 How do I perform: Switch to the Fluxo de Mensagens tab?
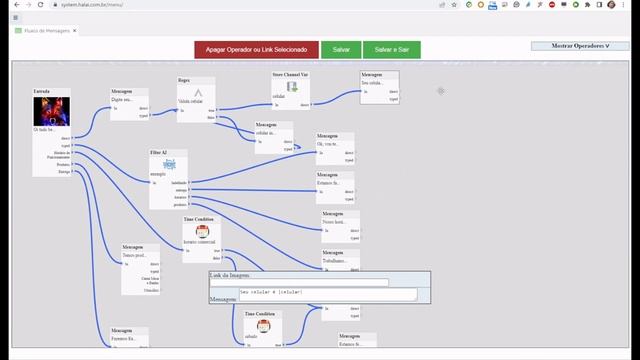tap(47, 31)
